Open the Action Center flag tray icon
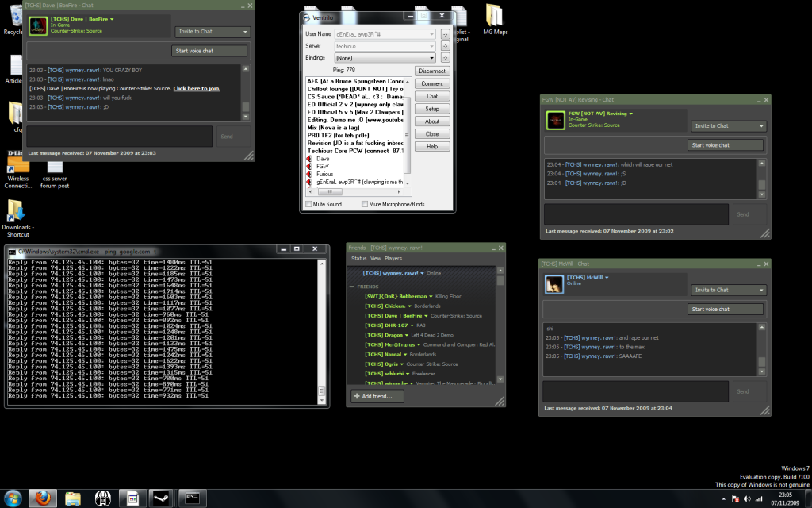The height and width of the screenshot is (508, 812). [735, 498]
